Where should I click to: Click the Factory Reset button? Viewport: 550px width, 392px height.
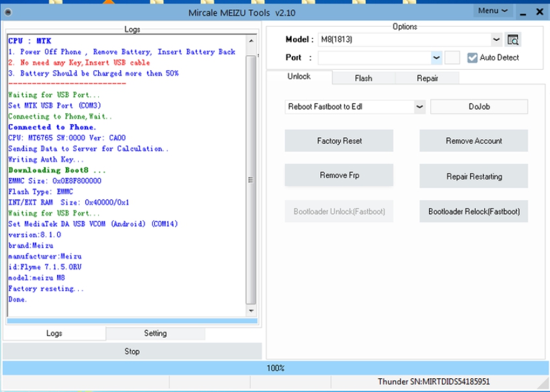coord(339,141)
